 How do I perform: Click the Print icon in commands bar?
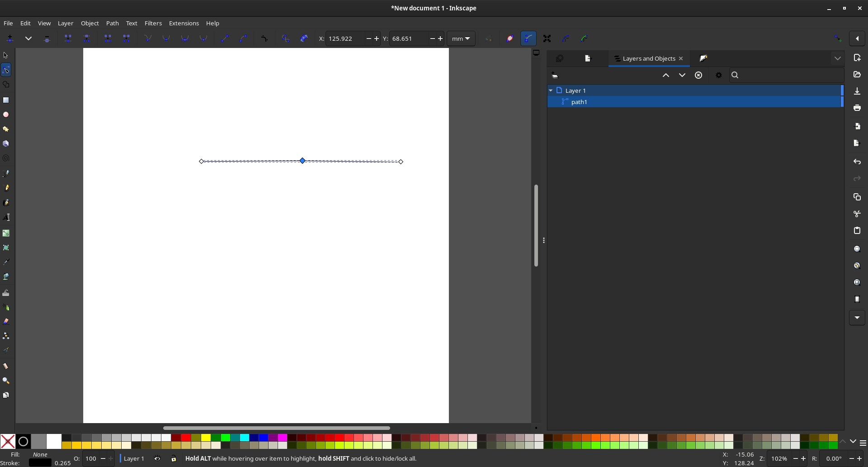pyautogui.click(x=857, y=108)
